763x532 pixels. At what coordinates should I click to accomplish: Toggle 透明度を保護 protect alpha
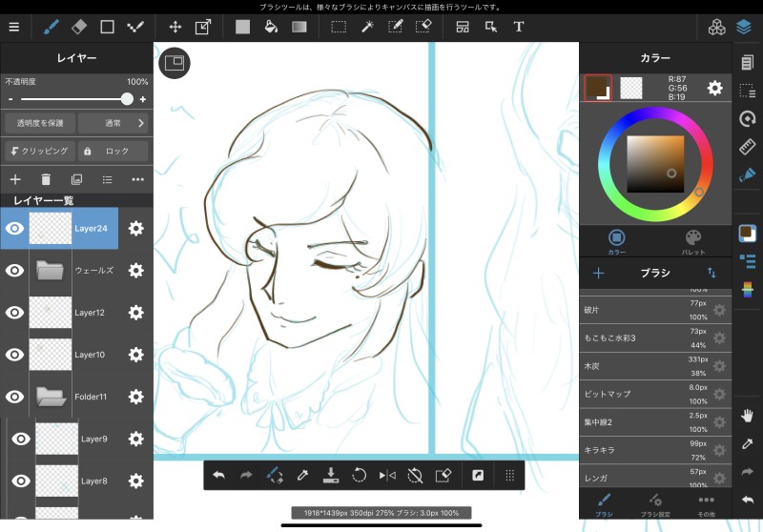pos(40,123)
